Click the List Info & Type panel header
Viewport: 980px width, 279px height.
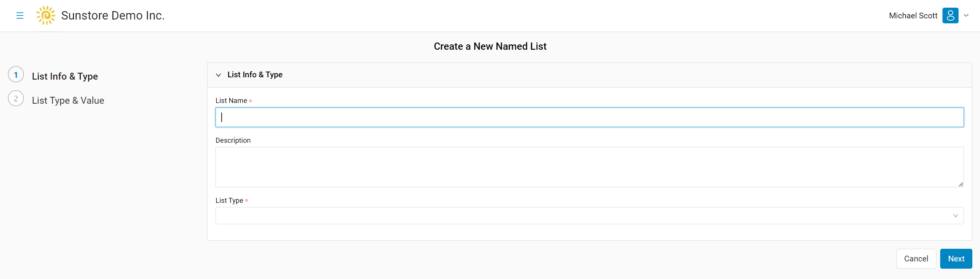click(x=590, y=75)
